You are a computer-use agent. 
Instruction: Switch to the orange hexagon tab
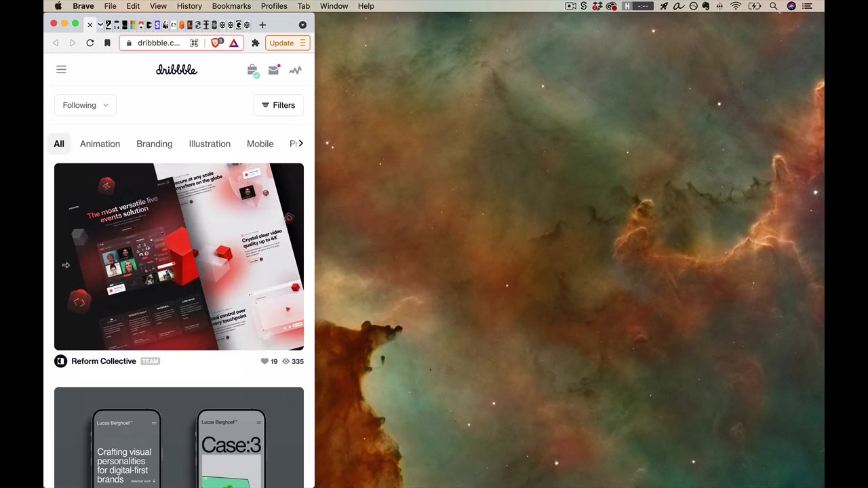(182, 25)
